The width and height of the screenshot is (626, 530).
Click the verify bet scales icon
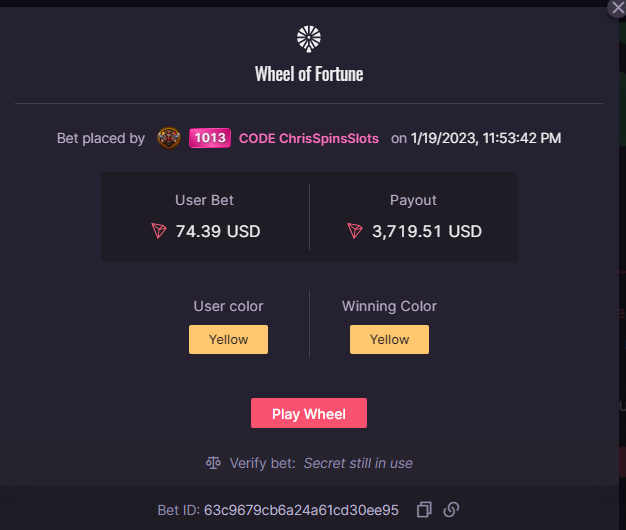point(213,463)
